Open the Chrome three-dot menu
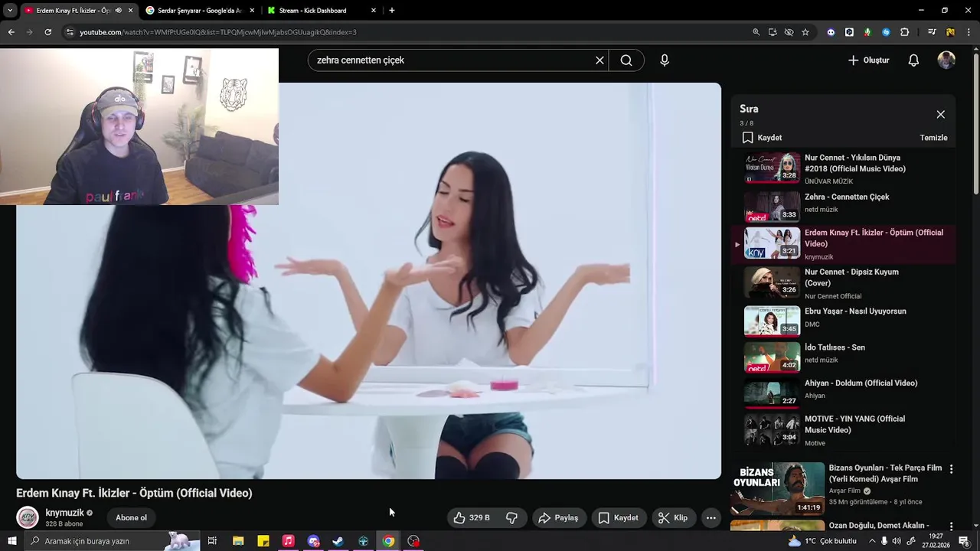The image size is (980, 551). click(969, 32)
